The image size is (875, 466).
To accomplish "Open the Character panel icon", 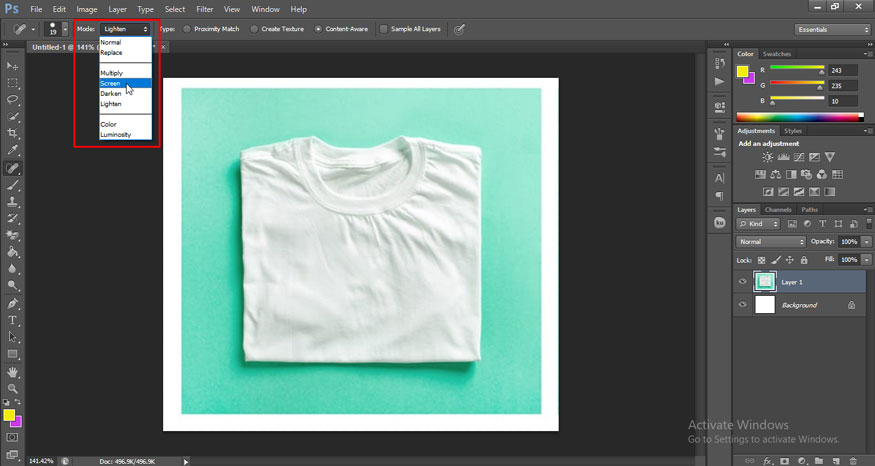I will 719,178.
